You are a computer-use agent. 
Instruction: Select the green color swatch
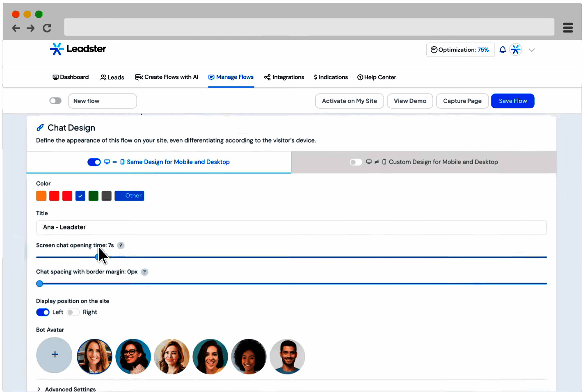tap(94, 196)
